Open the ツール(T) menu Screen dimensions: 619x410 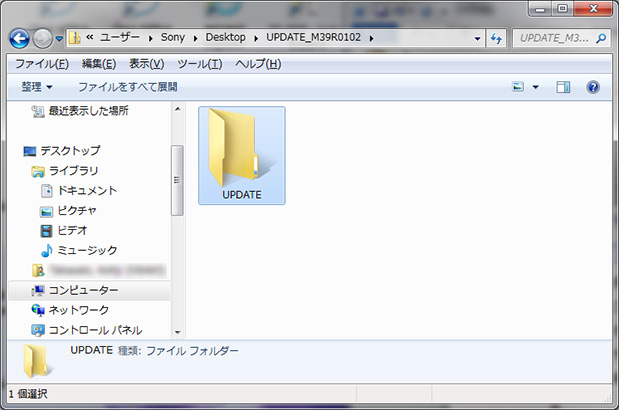pyautogui.click(x=198, y=64)
